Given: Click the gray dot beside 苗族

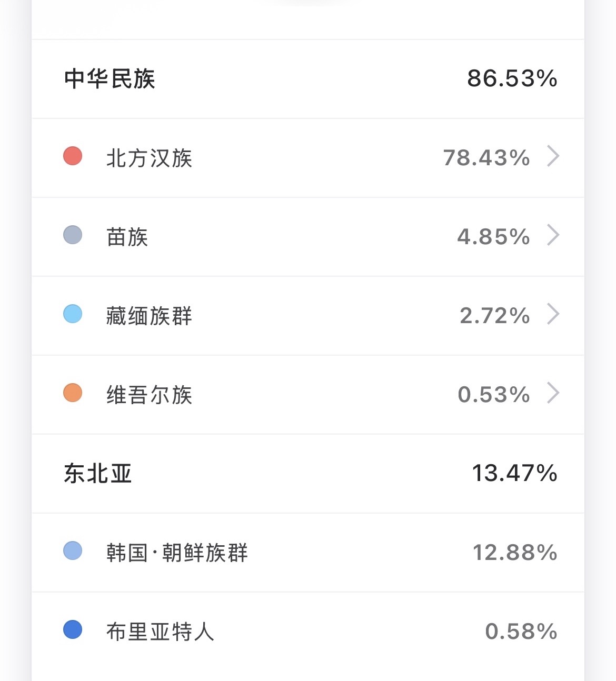Looking at the screenshot, I should click(73, 235).
